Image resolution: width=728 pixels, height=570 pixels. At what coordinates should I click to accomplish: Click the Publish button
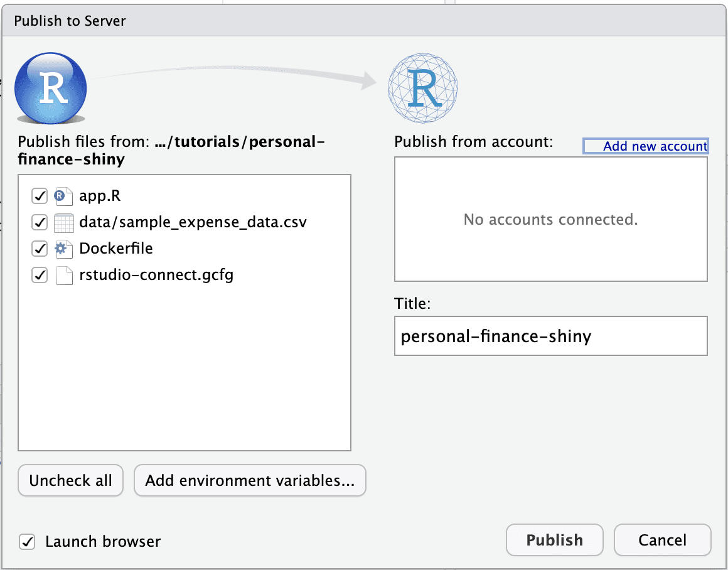coord(554,539)
